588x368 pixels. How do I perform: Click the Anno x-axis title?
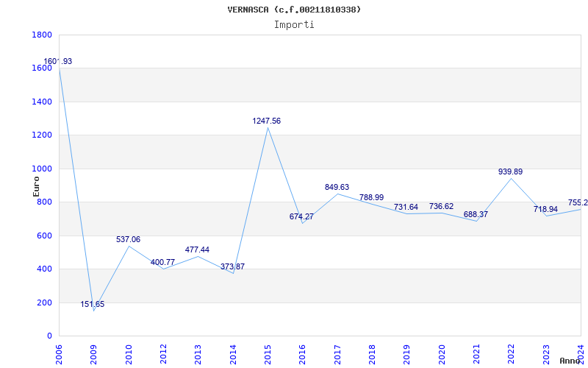click(570, 361)
